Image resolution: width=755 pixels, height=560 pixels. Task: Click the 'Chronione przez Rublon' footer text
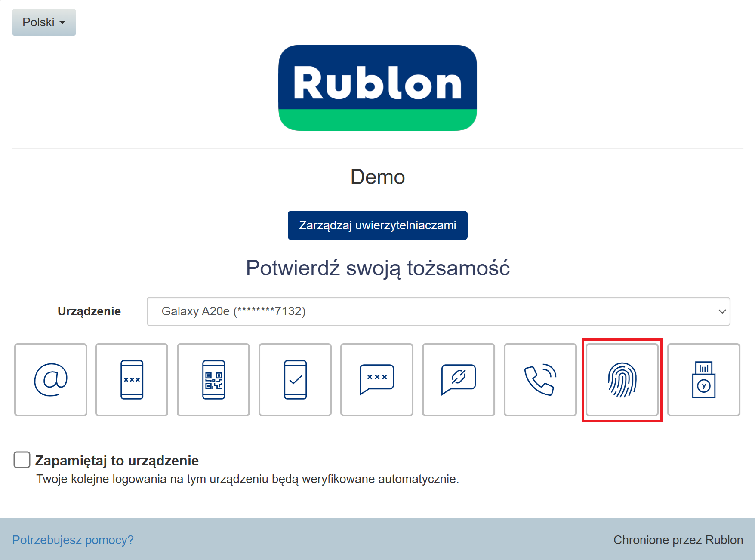coord(678,540)
